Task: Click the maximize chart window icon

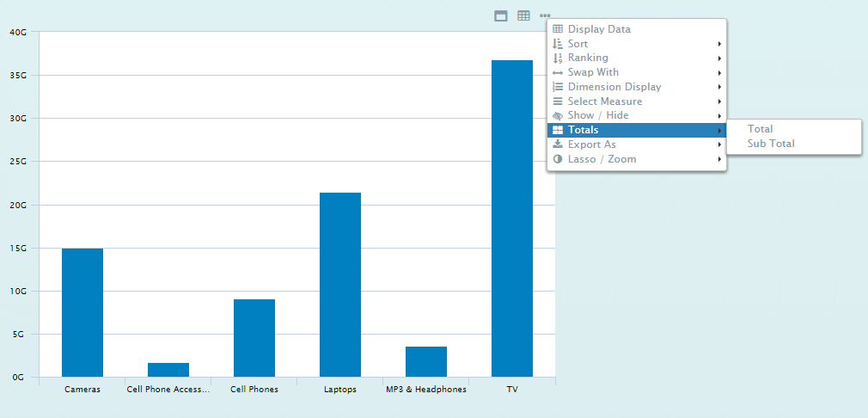Action: pos(500,15)
